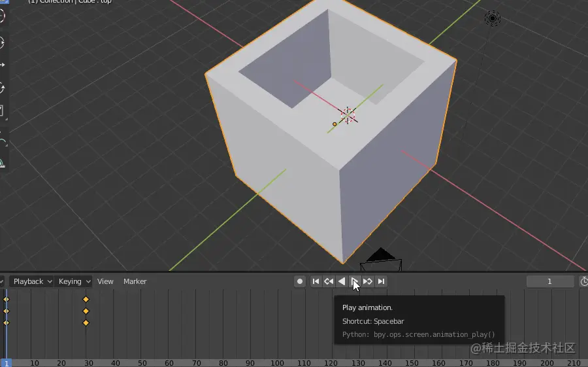This screenshot has width=588, height=367.
Task: Click frame 140 on the timeline ruler
Action: pyautogui.click(x=385, y=363)
